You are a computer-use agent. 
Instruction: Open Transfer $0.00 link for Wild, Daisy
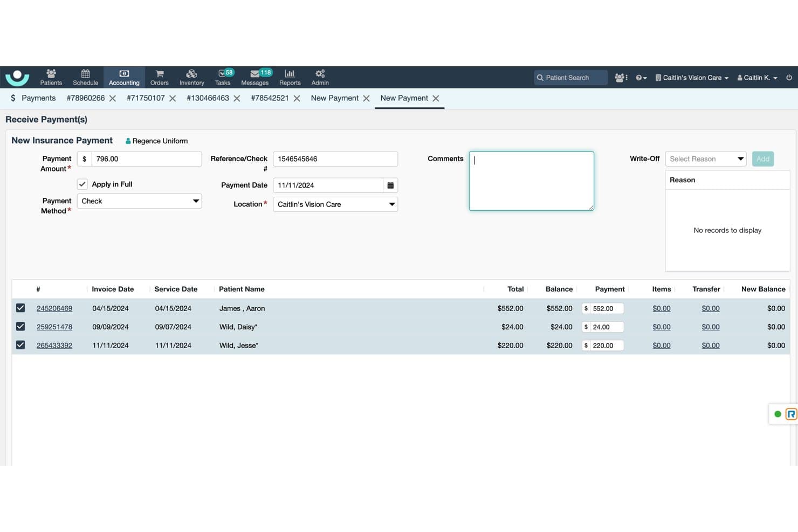pyautogui.click(x=711, y=327)
